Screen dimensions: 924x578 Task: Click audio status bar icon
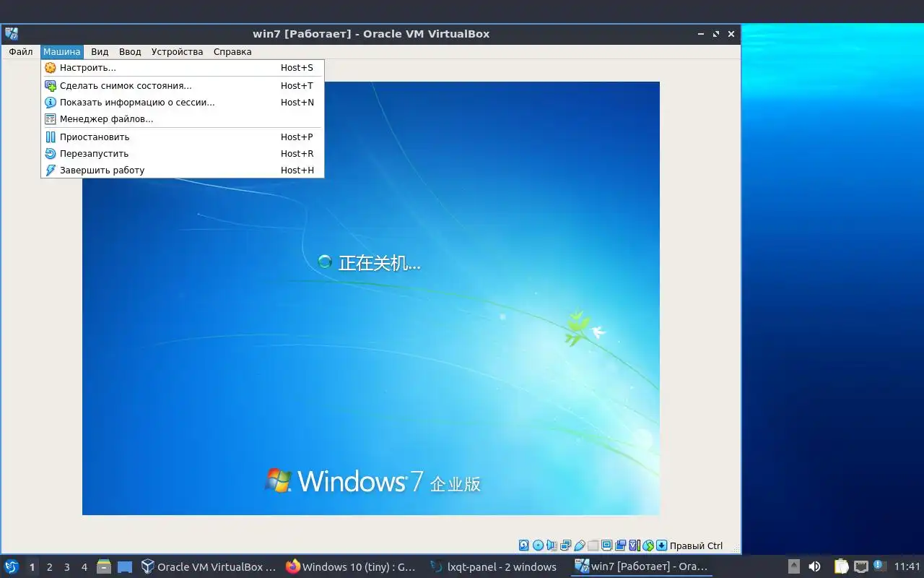[x=552, y=545]
